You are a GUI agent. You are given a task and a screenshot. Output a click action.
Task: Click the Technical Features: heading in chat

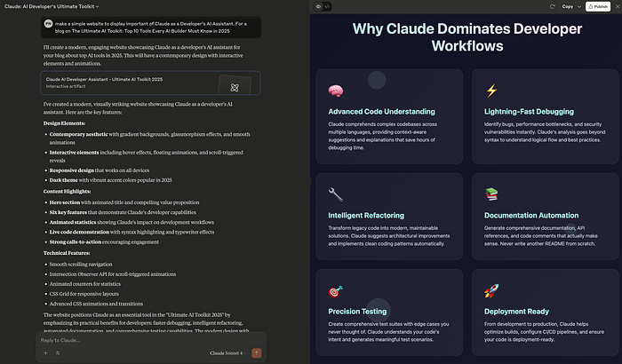[67, 253]
